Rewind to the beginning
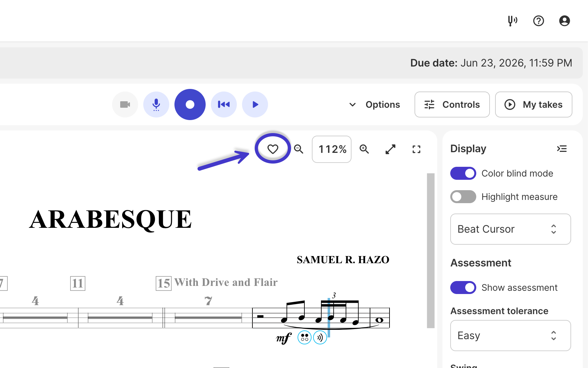The height and width of the screenshot is (368, 588). pyautogui.click(x=224, y=104)
